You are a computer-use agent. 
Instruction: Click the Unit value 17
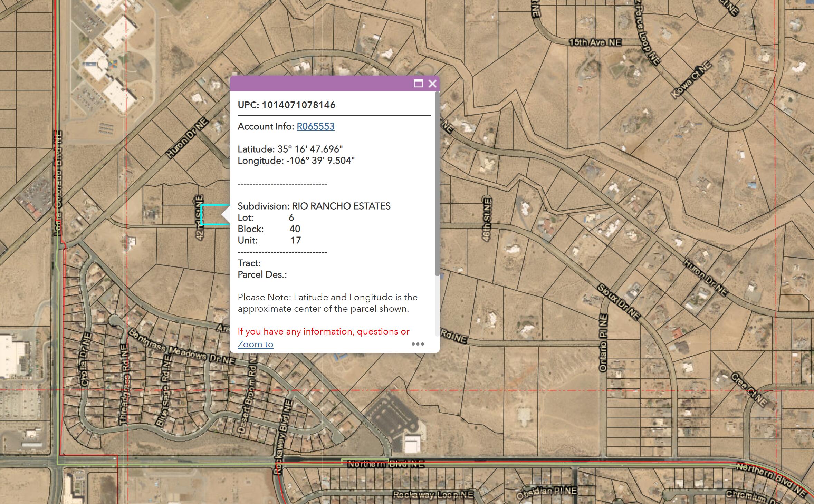click(296, 240)
